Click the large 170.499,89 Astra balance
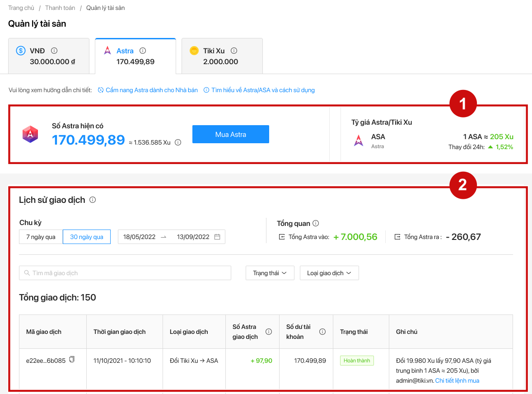 coord(88,140)
